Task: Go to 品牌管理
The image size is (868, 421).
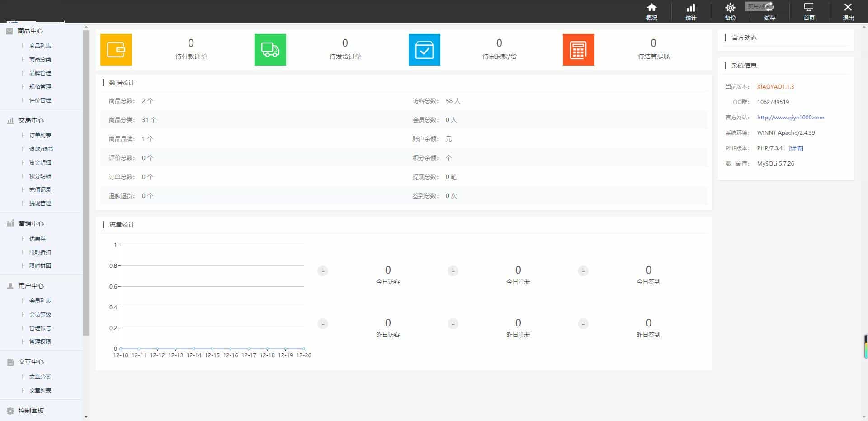Action: click(x=40, y=73)
